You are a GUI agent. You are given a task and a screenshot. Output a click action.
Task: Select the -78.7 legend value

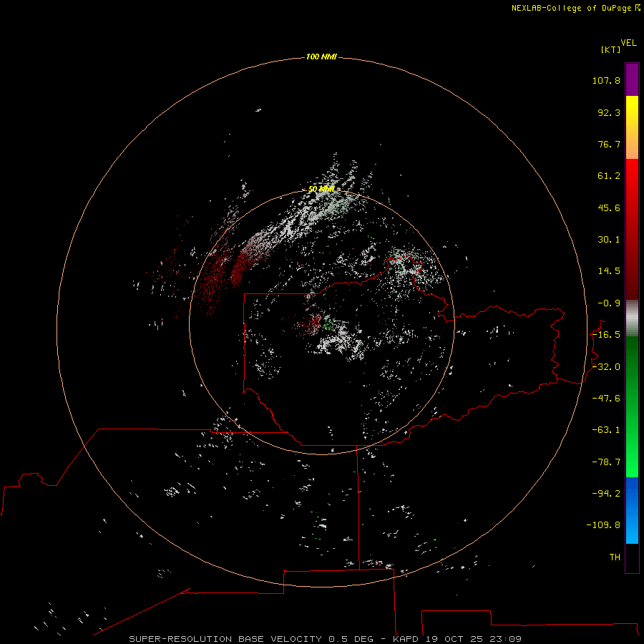[x=606, y=462]
